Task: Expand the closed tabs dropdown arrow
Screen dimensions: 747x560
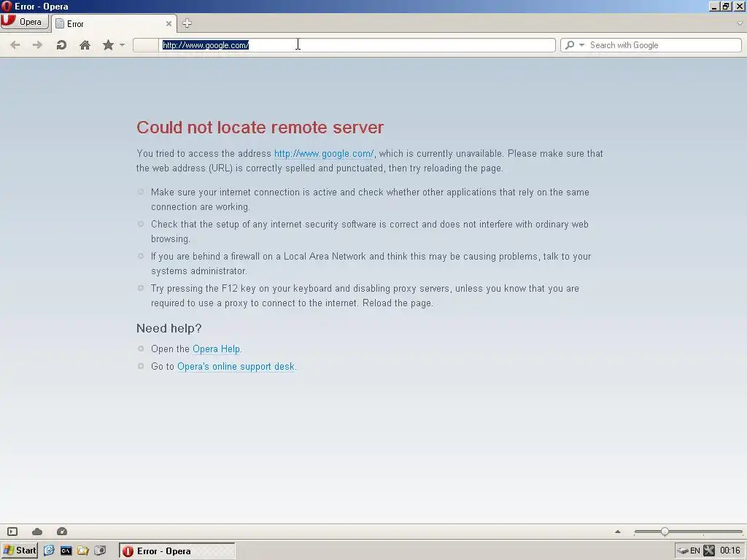Action: [x=740, y=23]
